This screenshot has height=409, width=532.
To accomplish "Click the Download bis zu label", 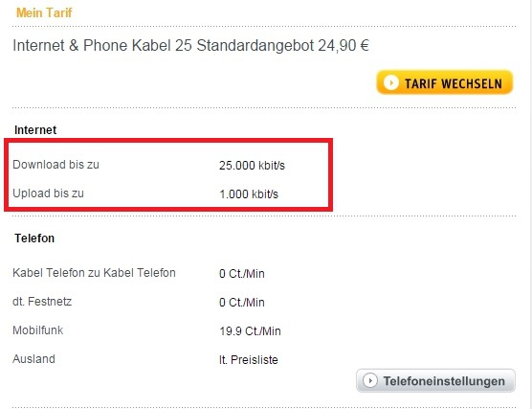I will (56, 165).
